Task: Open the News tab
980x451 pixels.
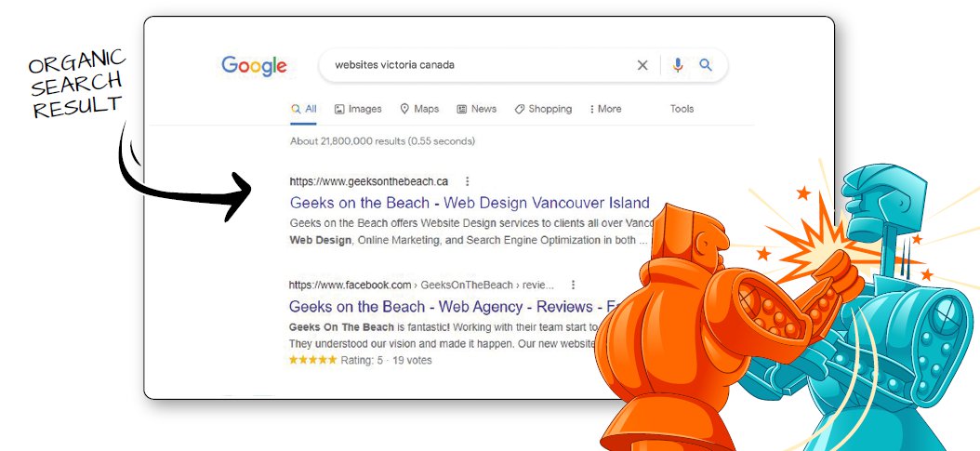Action: 477,109
